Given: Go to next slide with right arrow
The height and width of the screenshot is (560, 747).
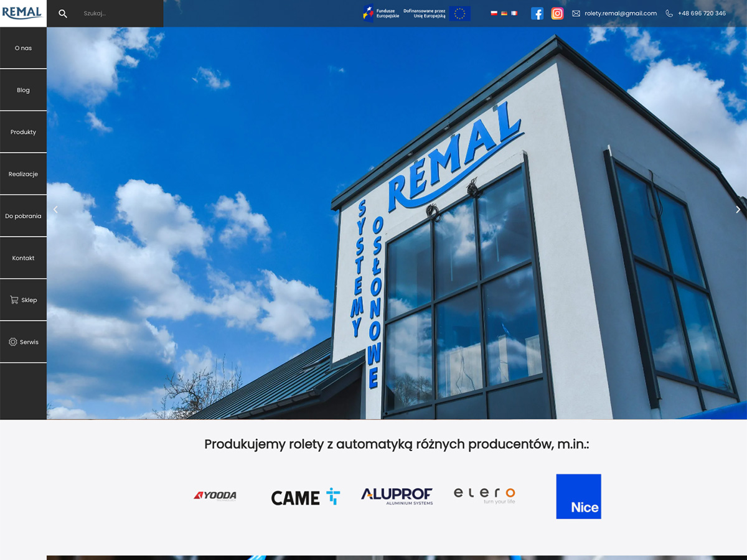Looking at the screenshot, I should [738, 210].
